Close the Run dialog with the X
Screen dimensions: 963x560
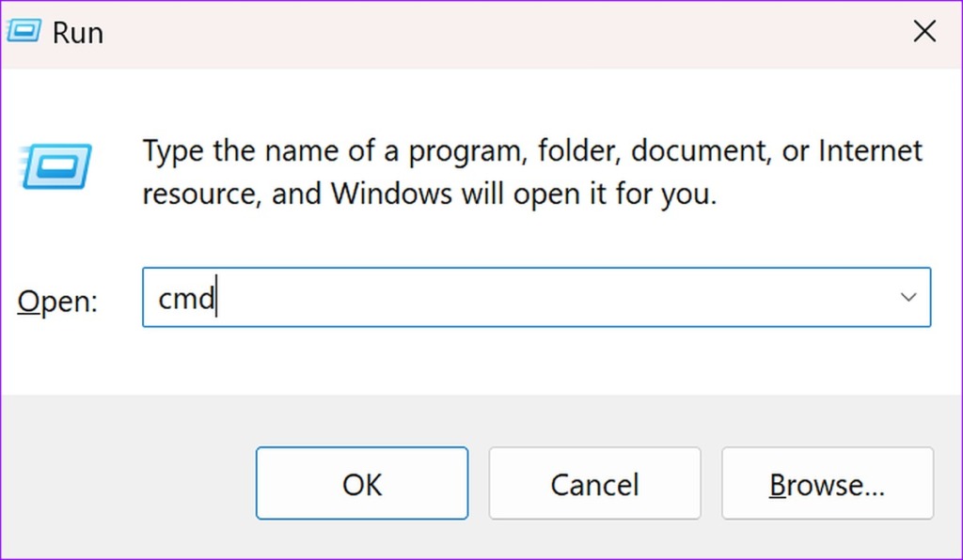click(x=924, y=32)
